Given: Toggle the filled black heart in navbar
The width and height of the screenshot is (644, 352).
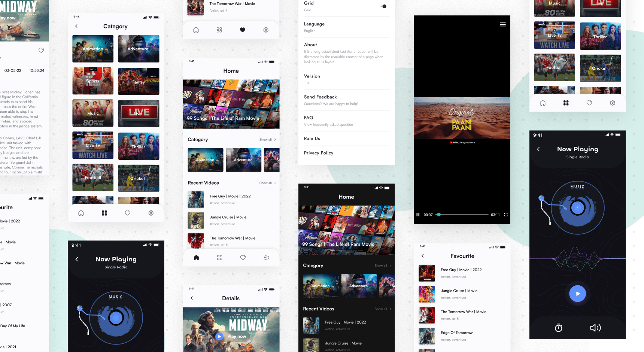Looking at the screenshot, I should tap(243, 30).
